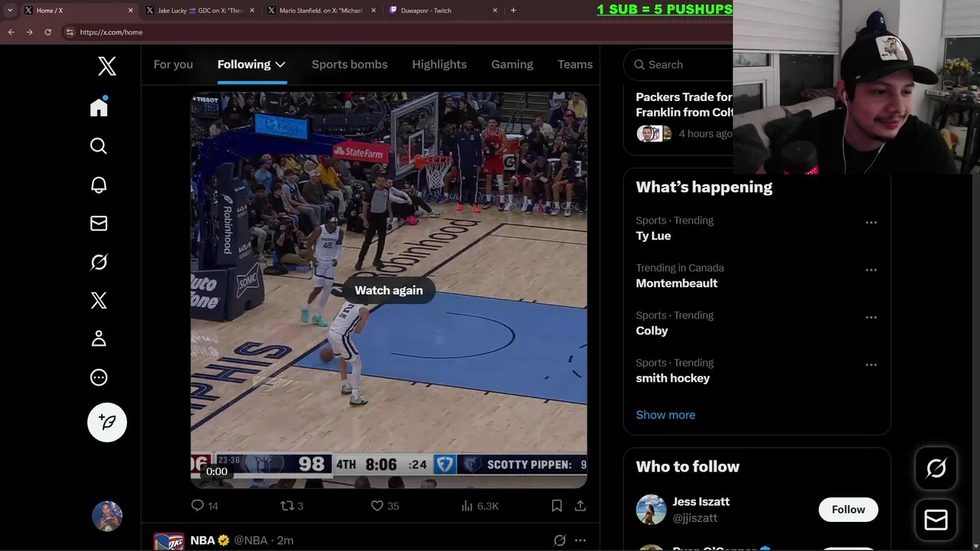Click Show more under trends

pos(665,415)
